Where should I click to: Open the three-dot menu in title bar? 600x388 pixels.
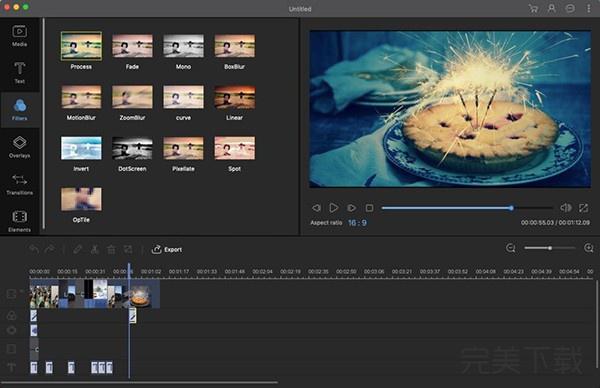(x=589, y=8)
